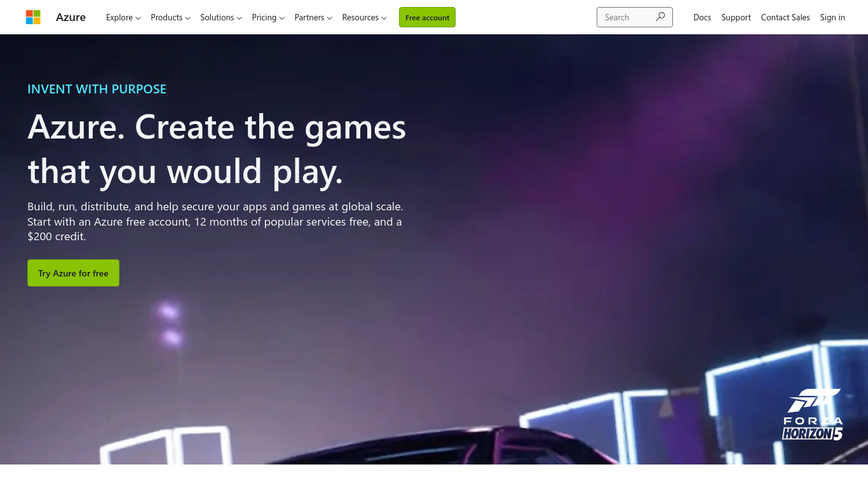
Task: Click the Resources chevron arrow
Action: (384, 18)
